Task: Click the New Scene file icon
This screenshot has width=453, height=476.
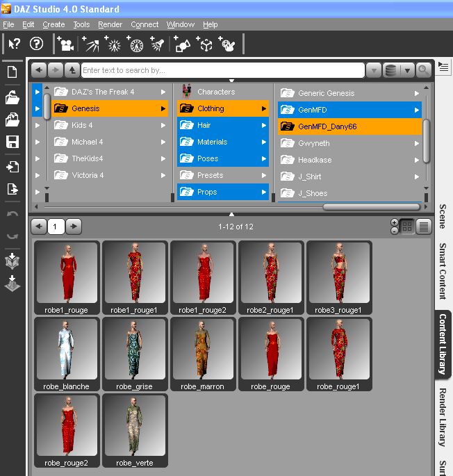Action: click(x=12, y=72)
